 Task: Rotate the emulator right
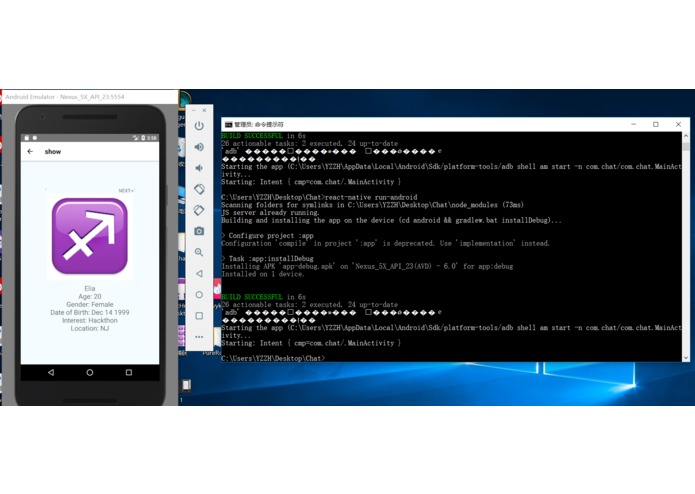pos(199,210)
